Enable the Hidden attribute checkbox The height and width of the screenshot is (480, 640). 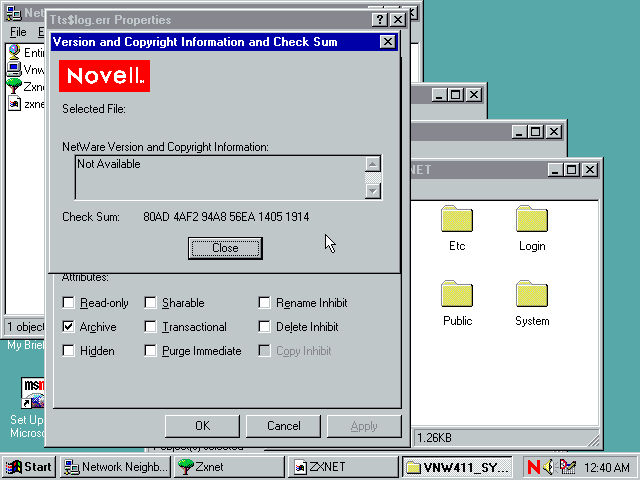coord(69,351)
